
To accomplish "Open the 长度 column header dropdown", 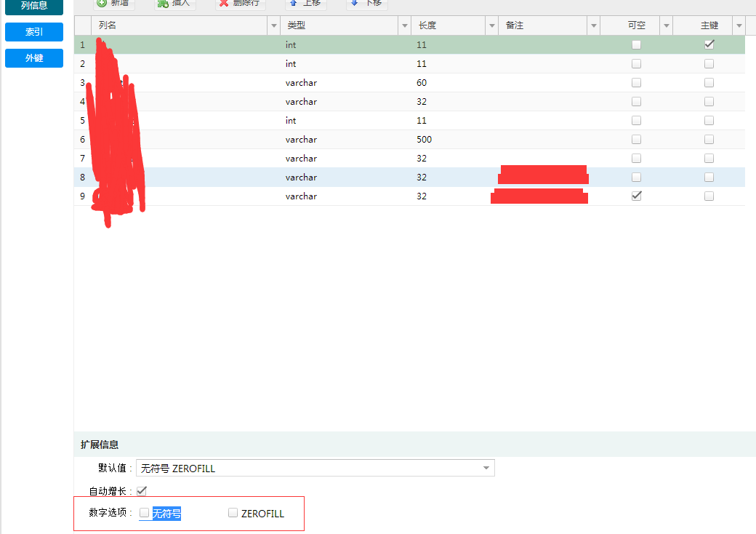I will click(492, 25).
